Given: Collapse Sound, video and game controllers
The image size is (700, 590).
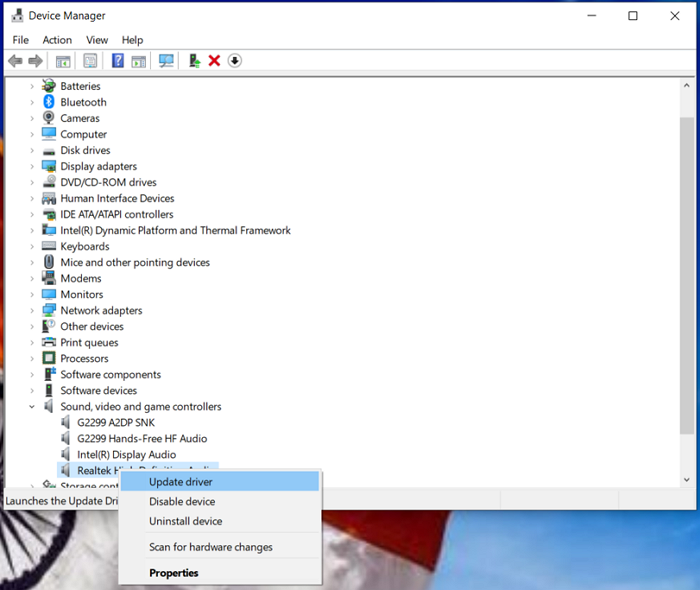Looking at the screenshot, I should (32, 407).
